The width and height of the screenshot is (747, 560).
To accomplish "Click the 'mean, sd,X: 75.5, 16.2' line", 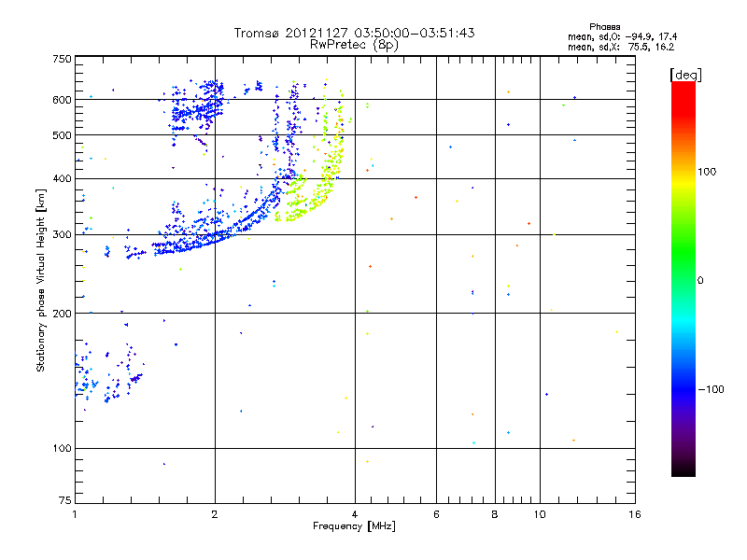I will pos(621,48).
